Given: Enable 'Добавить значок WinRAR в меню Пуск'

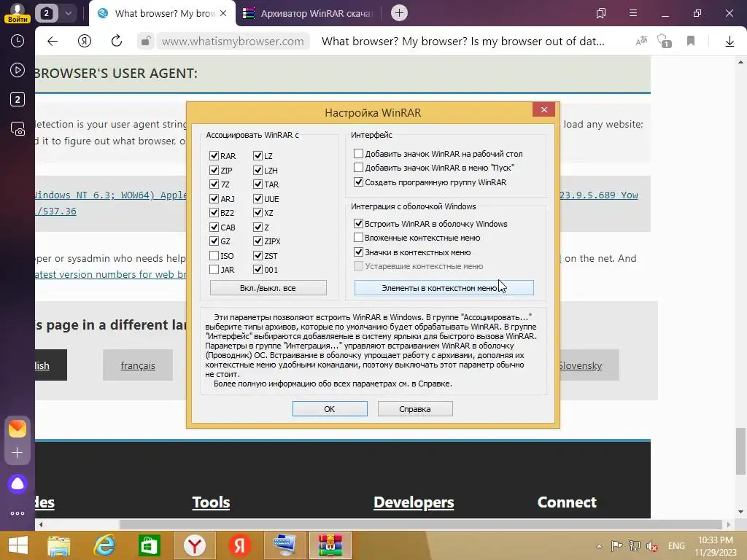Looking at the screenshot, I should 358,168.
